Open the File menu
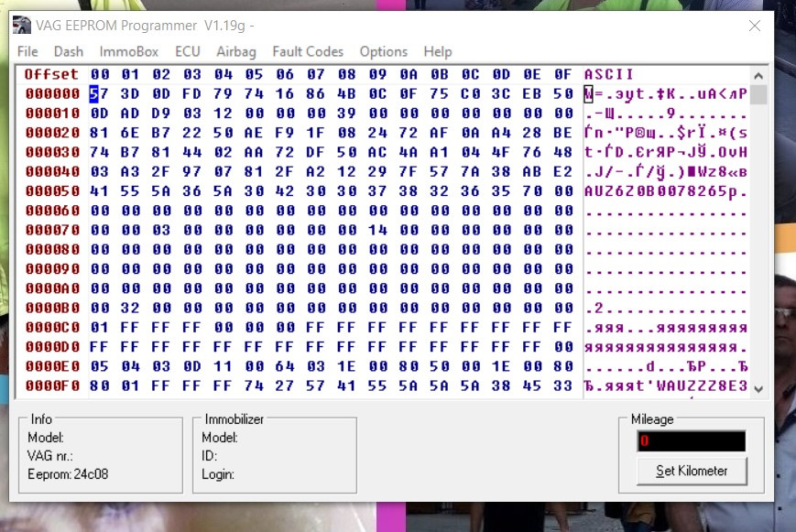This screenshot has height=532, width=796. pos(27,51)
